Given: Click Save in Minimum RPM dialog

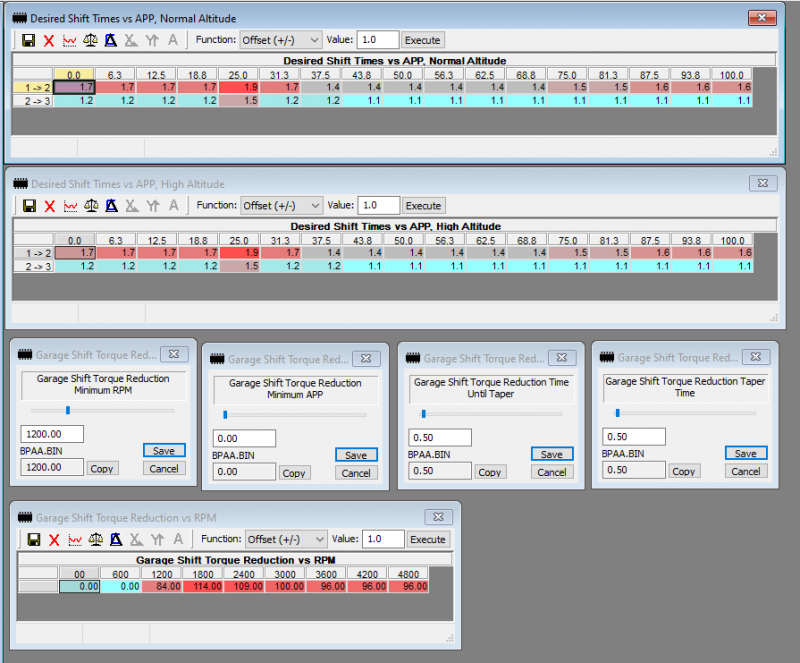Looking at the screenshot, I should coord(164,450).
